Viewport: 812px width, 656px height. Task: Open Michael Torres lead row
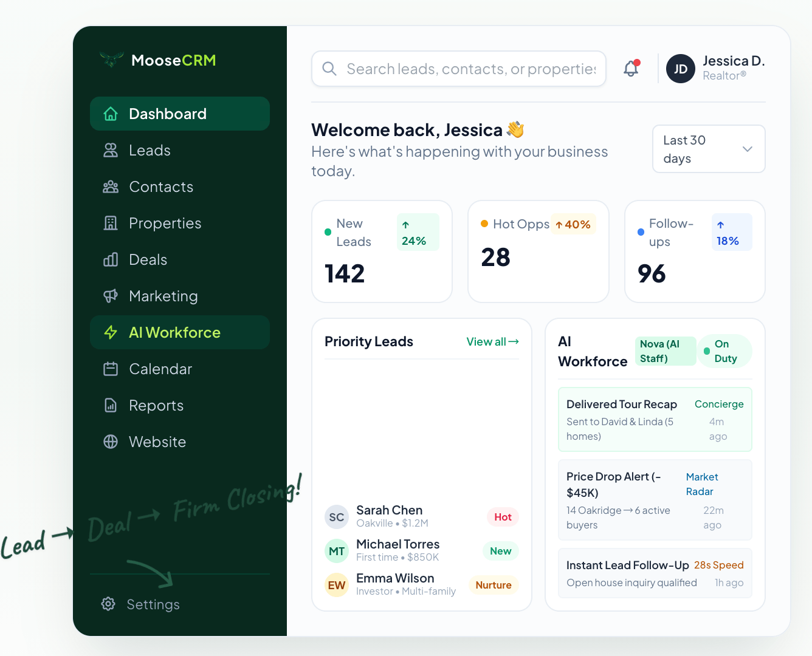pos(422,551)
